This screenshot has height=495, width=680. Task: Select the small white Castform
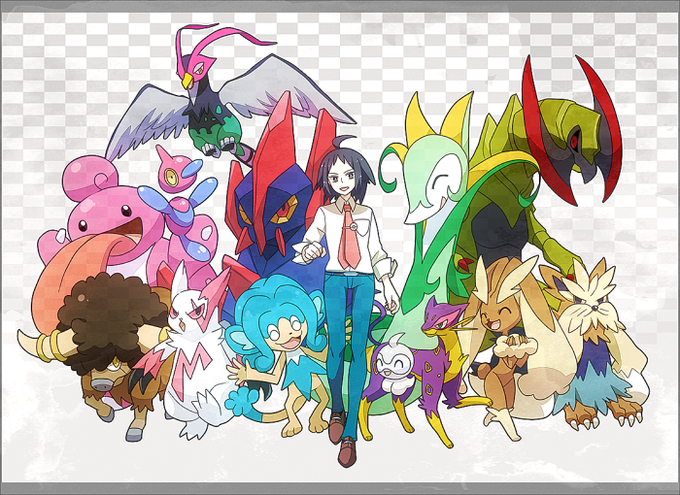[395, 364]
